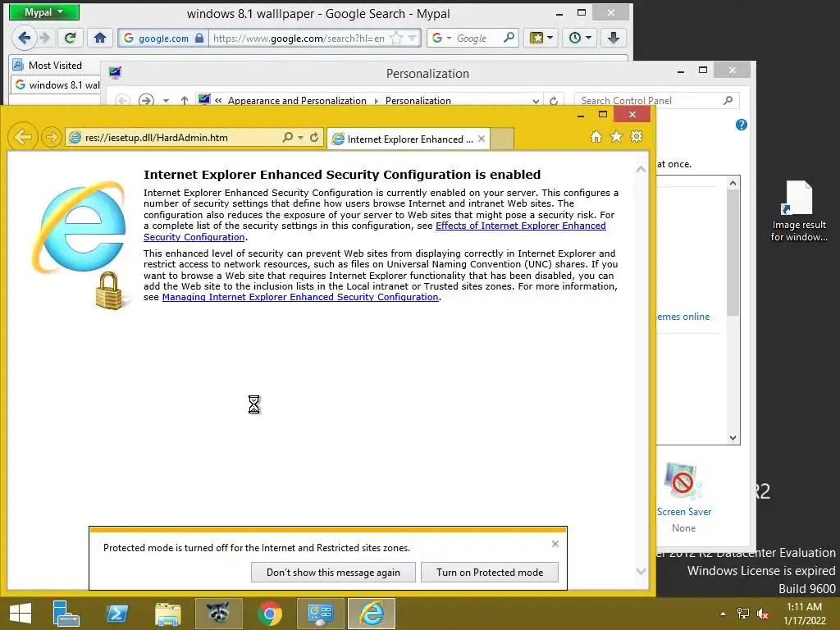The height and width of the screenshot is (630, 840).
Task: Open Mypal bookmarks menu button
Action: tap(541, 38)
